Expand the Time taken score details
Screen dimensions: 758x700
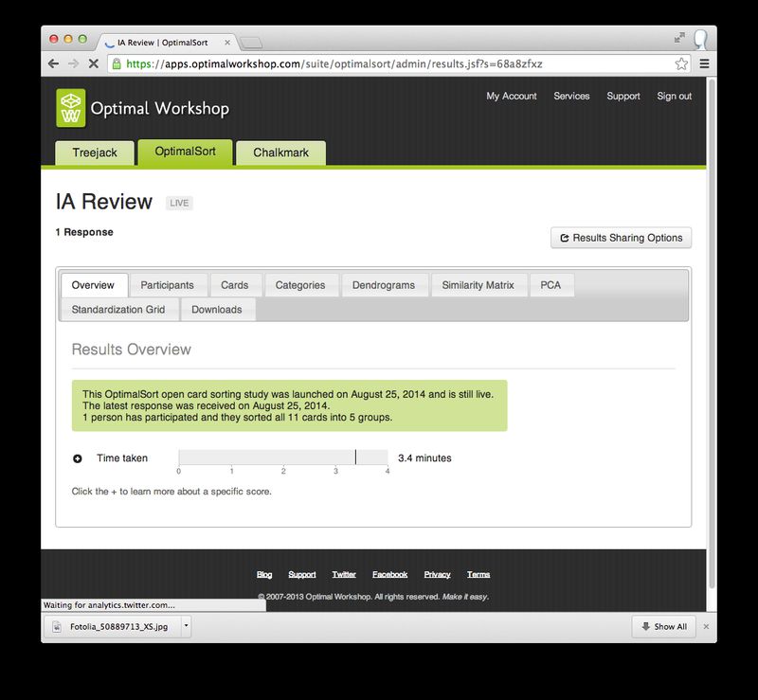[78, 458]
